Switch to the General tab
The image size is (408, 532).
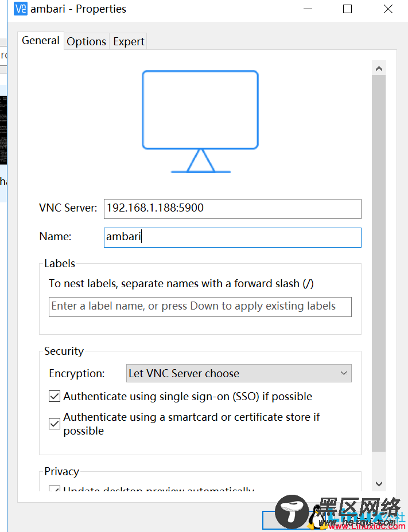point(40,40)
